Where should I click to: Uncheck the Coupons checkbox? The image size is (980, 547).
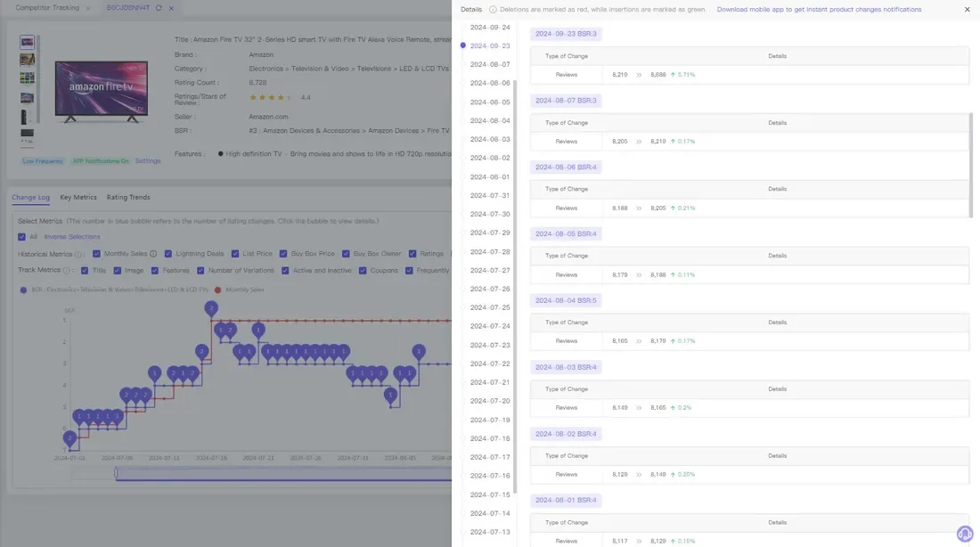[363, 271]
